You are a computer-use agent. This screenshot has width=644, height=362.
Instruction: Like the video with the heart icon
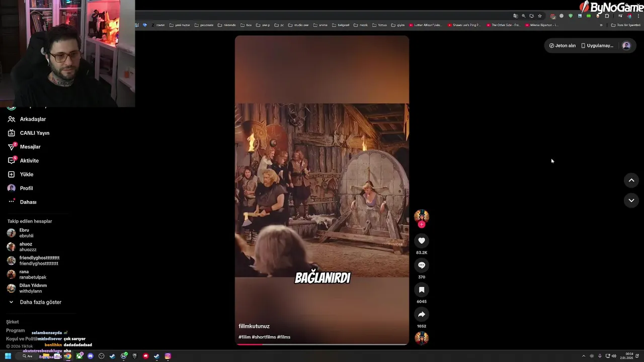pyautogui.click(x=422, y=241)
